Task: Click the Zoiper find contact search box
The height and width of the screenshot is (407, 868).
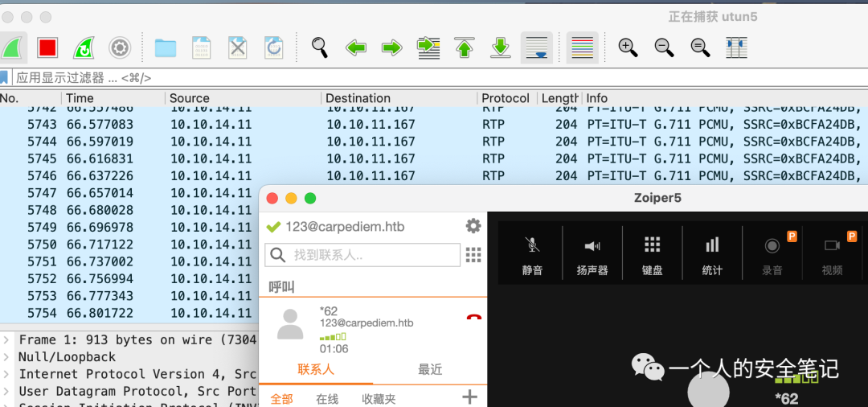Action: pyautogui.click(x=362, y=255)
